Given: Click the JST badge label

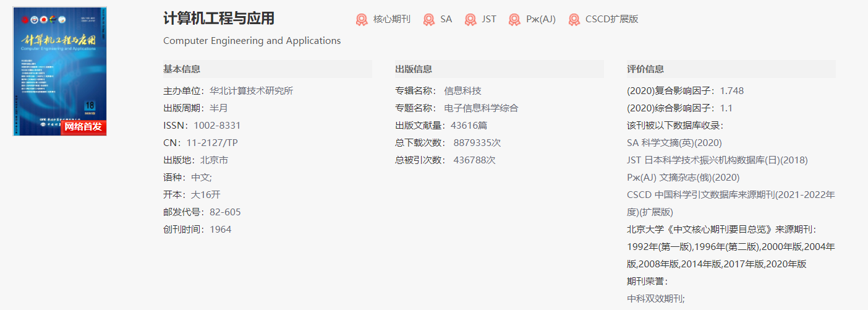Looking at the screenshot, I should (x=489, y=19).
